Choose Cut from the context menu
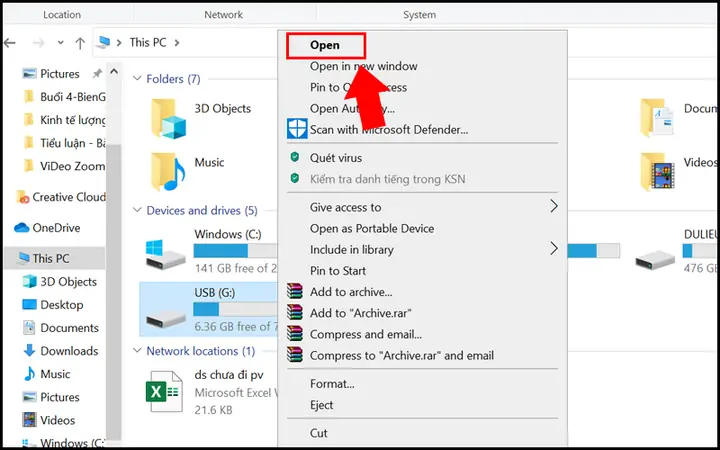Image resolution: width=720 pixels, height=450 pixels. coord(319,433)
